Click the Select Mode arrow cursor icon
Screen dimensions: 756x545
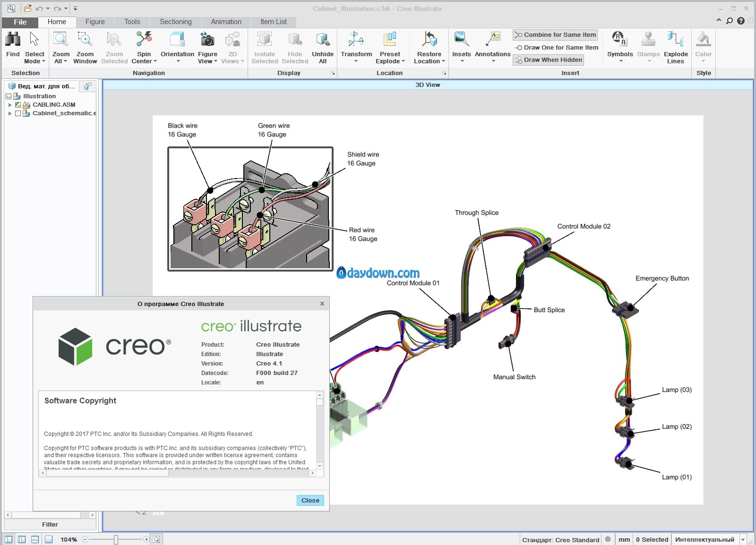click(x=34, y=40)
